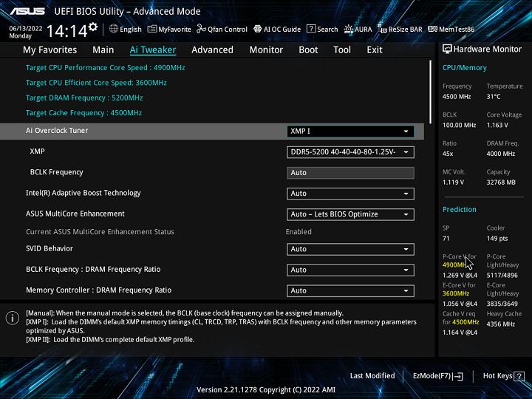532x399 pixels.
Task: Click the Last Modified button
Action: [372, 376]
